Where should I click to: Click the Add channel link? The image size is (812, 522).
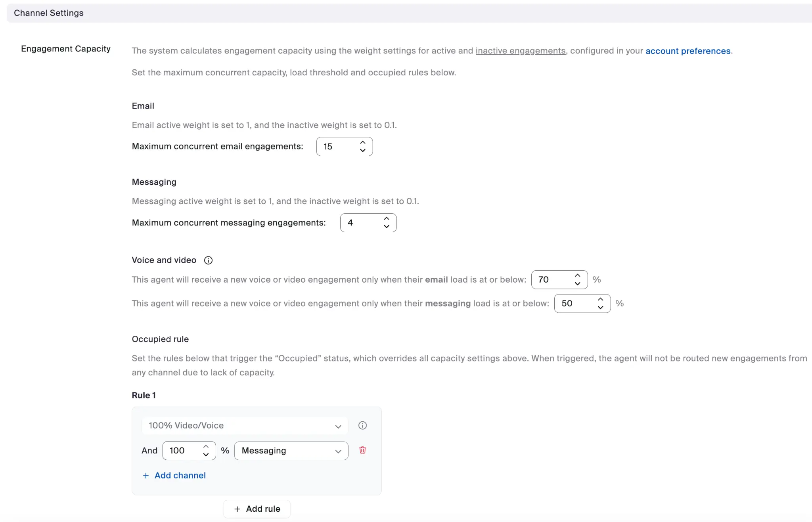[x=180, y=476]
